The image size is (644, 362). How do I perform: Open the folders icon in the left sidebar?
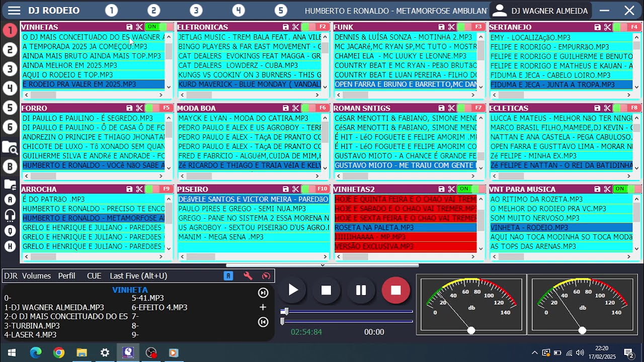click(10, 185)
